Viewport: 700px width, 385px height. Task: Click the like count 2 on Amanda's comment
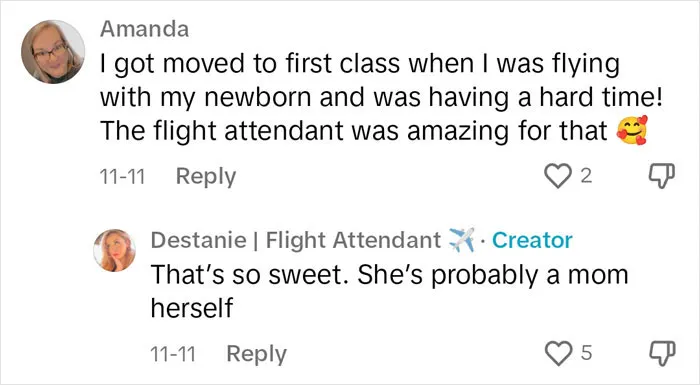tap(586, 176)
